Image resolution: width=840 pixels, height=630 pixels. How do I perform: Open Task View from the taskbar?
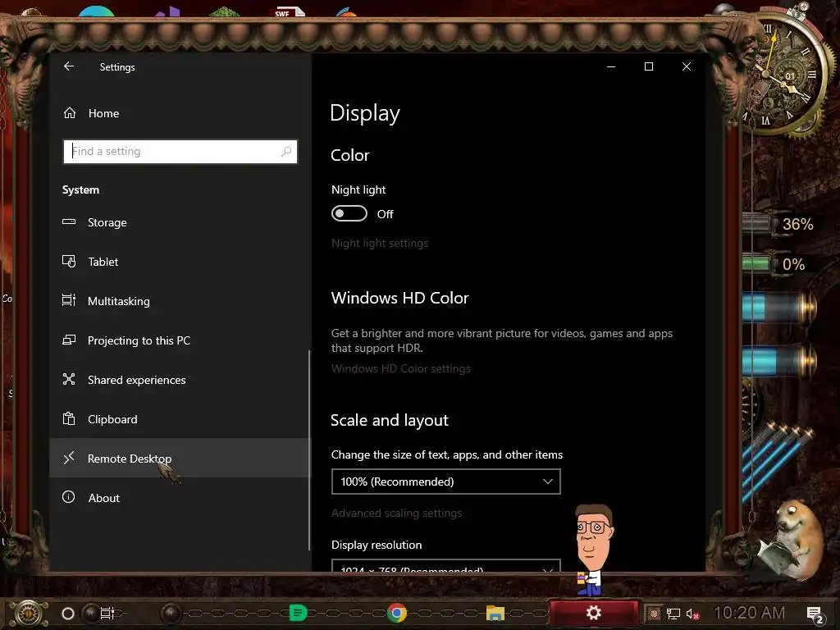[x=107, y=613]
